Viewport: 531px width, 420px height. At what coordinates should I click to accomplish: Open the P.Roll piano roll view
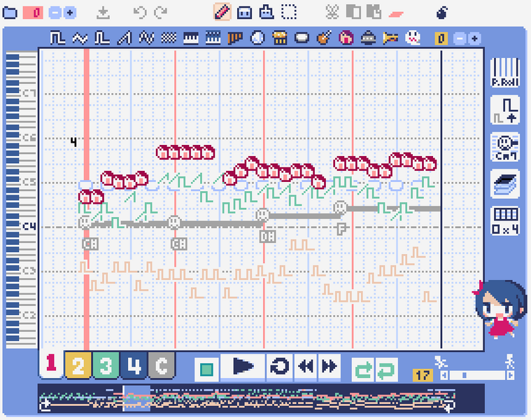[504, 72]
